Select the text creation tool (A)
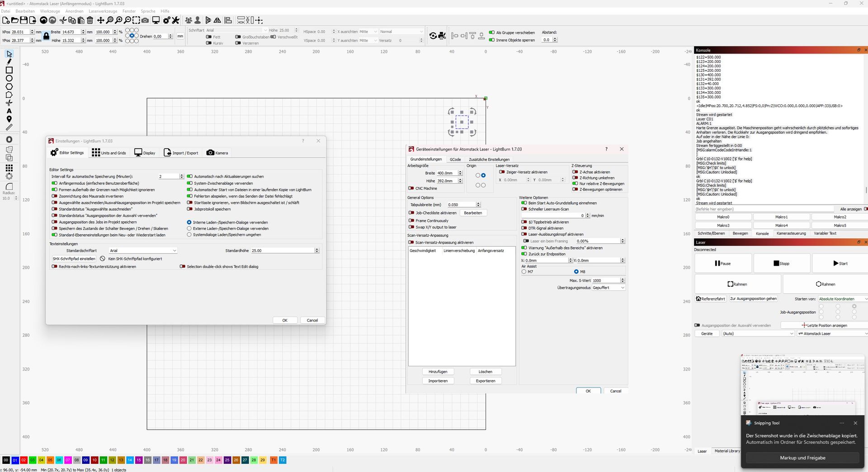Image resolution: width=868 pixels, height=472 pixels. 9,111
